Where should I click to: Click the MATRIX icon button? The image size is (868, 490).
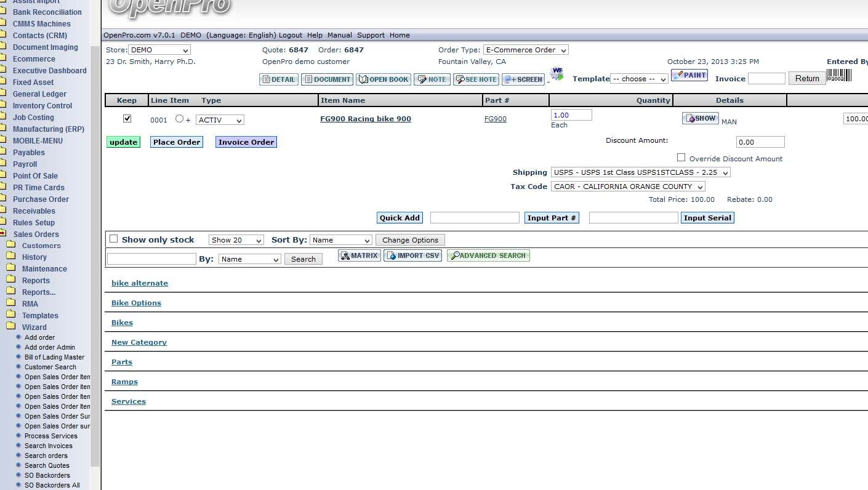pyautogui.click(x=359, y=255)
